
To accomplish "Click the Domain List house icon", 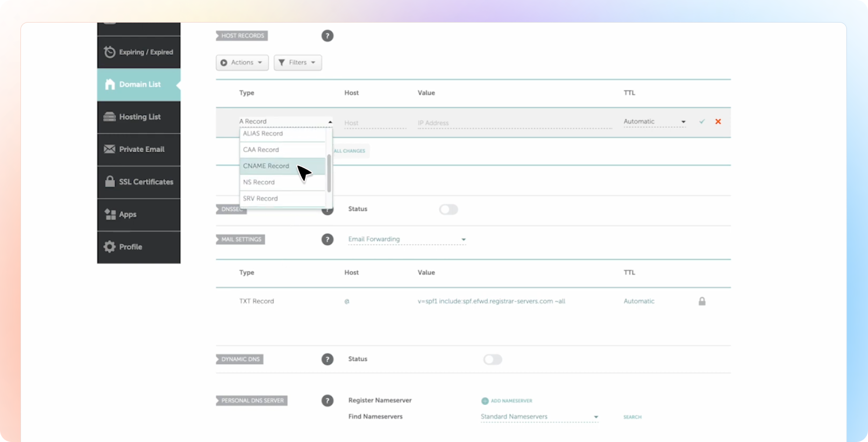I will click(110, 84).
